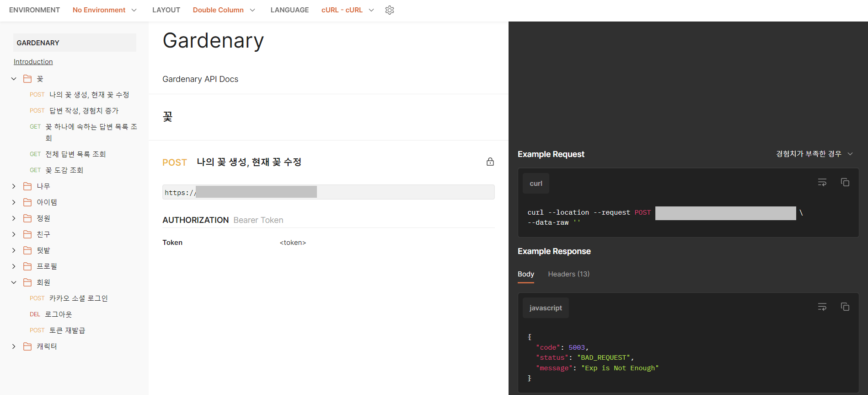Click the Example Request heading
This screenshot has height=395, width=868.
point(551,154)
